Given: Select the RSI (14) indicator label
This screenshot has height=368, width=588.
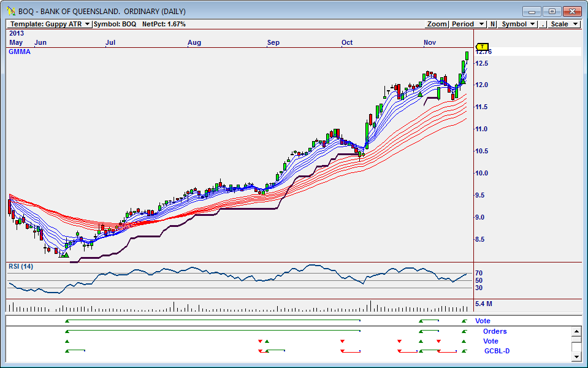Looking at the screenshot, I should [21, 266].
